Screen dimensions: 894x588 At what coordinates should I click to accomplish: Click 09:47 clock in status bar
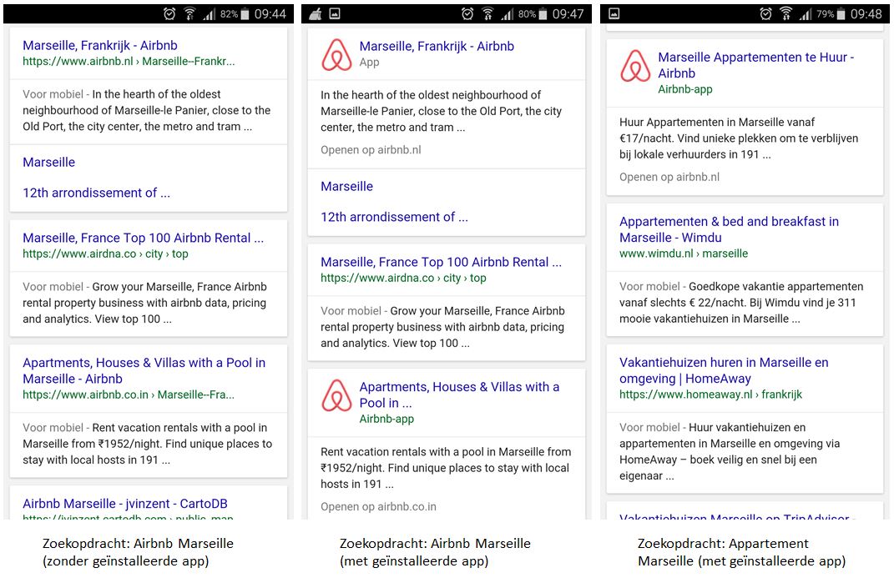click(568, 13)
